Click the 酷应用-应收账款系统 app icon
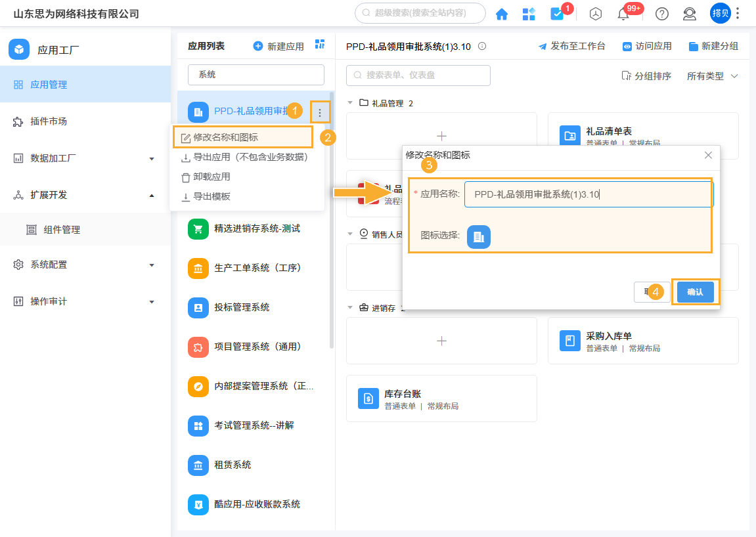 (x=198, y=504)
